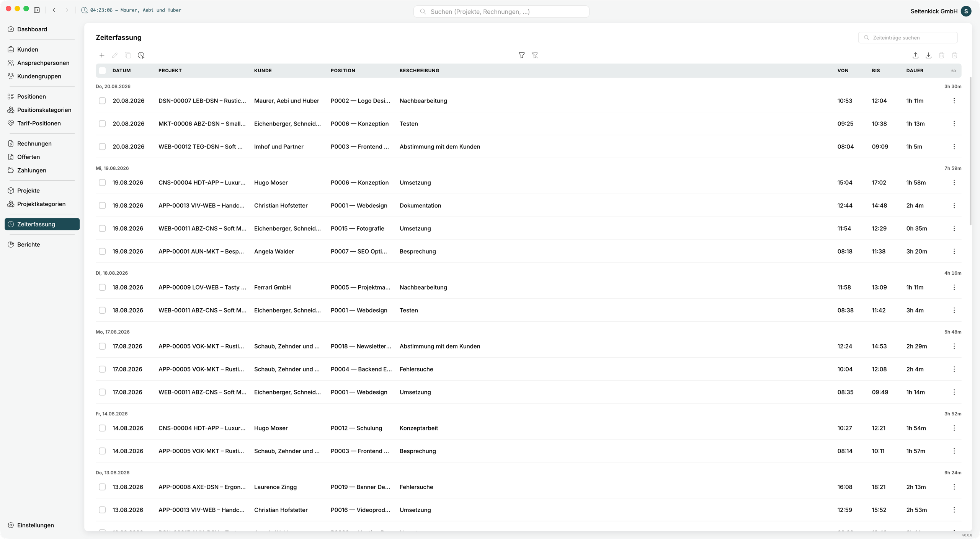Go back with the left chevron

click(x=54, y=10)
